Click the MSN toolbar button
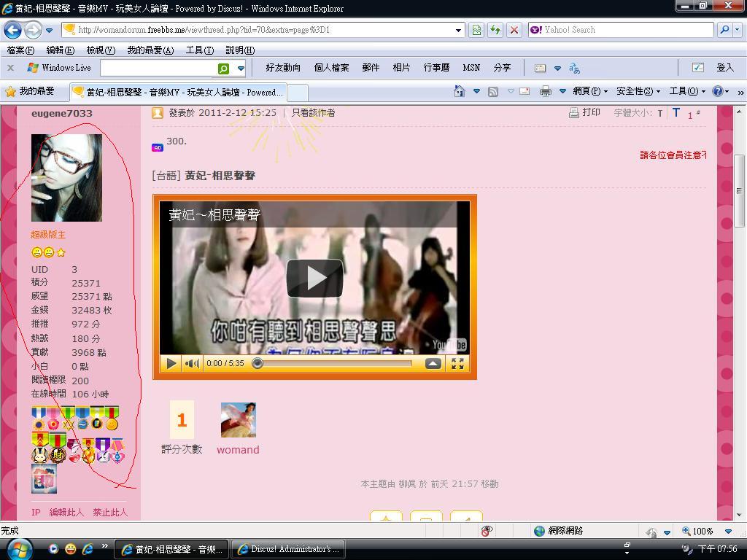 471,68
